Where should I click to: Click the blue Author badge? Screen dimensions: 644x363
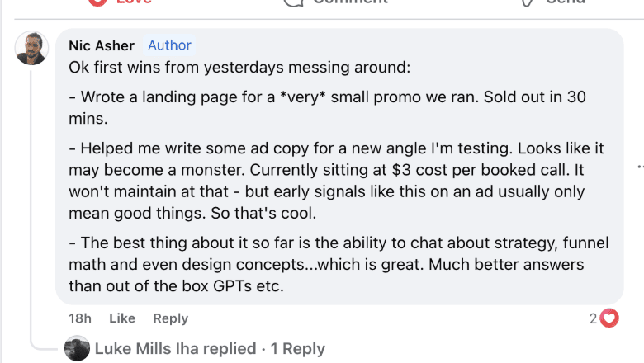point(169,45)
